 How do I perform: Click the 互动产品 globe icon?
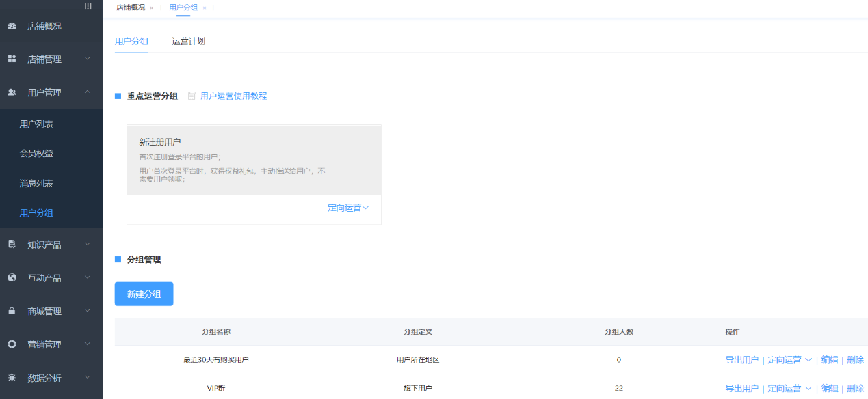point(12,278)
